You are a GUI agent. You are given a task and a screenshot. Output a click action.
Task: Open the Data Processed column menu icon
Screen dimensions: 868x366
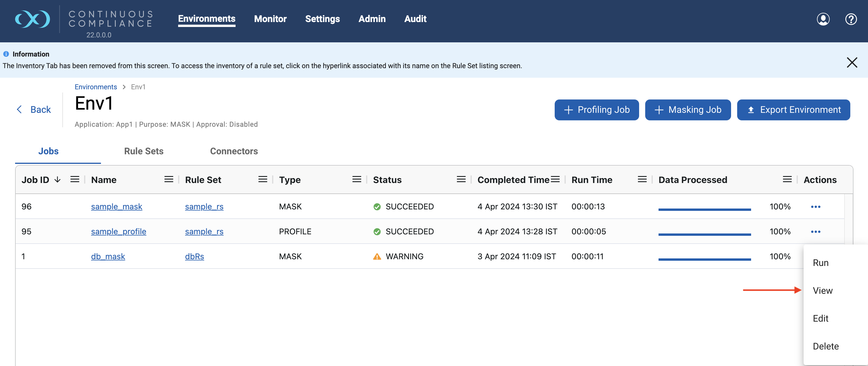[x=787, y=180]
